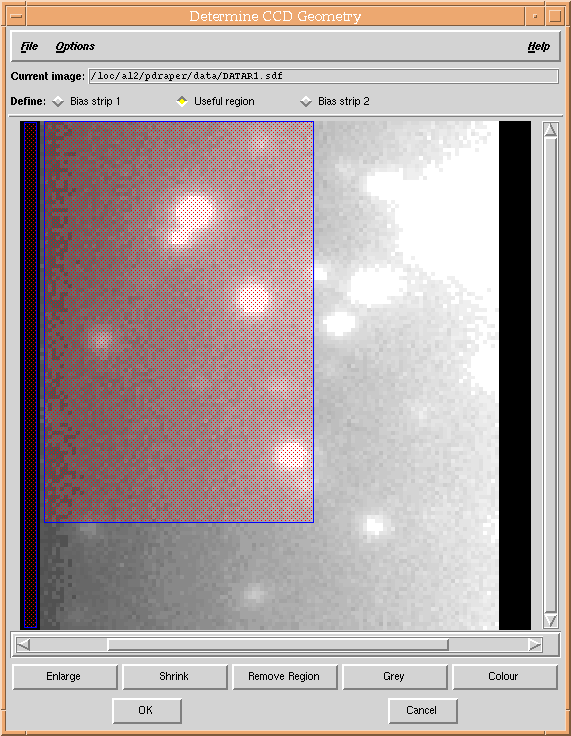571x736 pixels.
Task: Select the Bias strip 2 radio button
Action: click(306, 101)
